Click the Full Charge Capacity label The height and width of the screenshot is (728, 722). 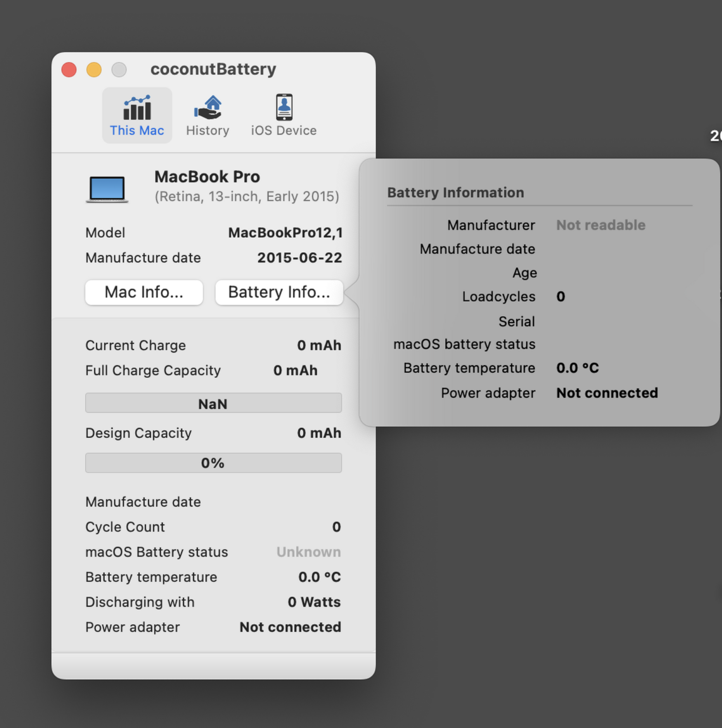tap(153, 370)
